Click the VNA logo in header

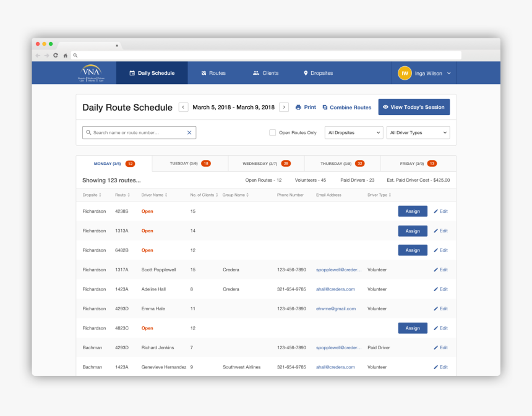pos(91,73)
